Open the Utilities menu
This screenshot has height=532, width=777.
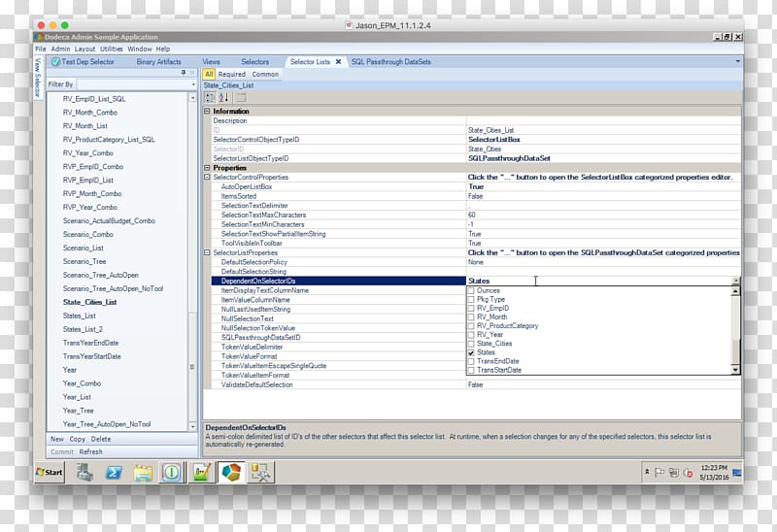tap(112, 50)
